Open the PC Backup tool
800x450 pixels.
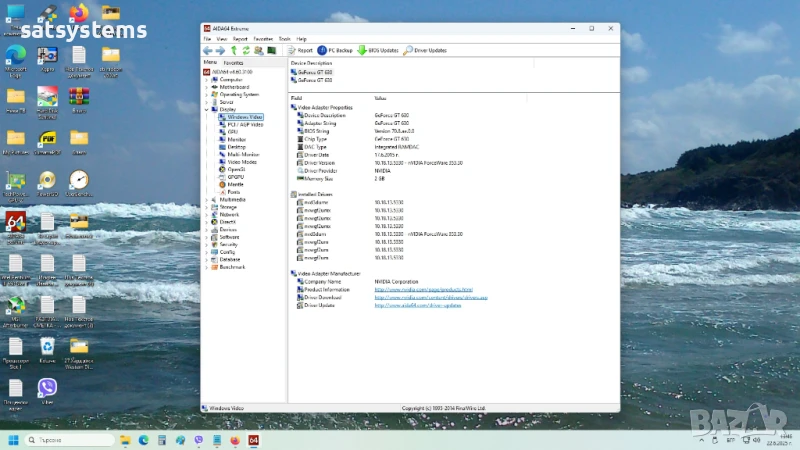[335, 50]
